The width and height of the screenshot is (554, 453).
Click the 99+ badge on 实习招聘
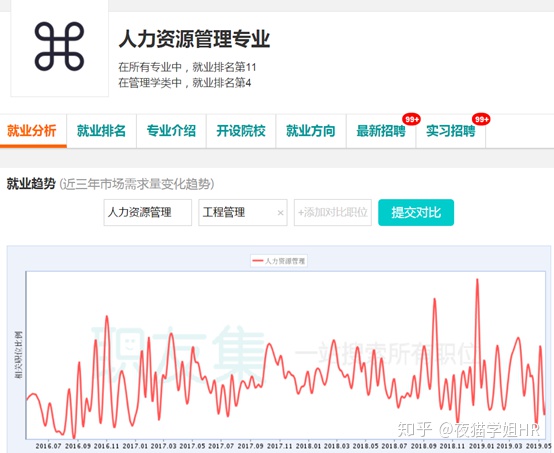point(481,119)
